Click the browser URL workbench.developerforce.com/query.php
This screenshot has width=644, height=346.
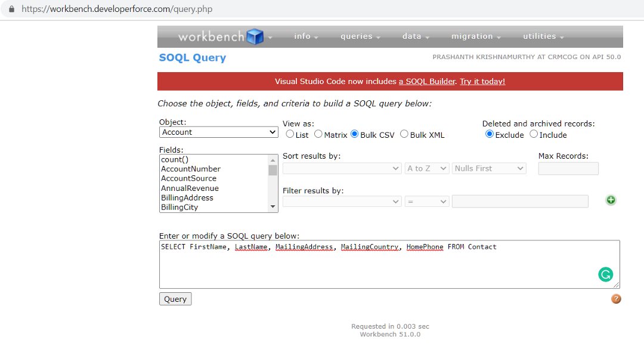(x=117, y=8)
